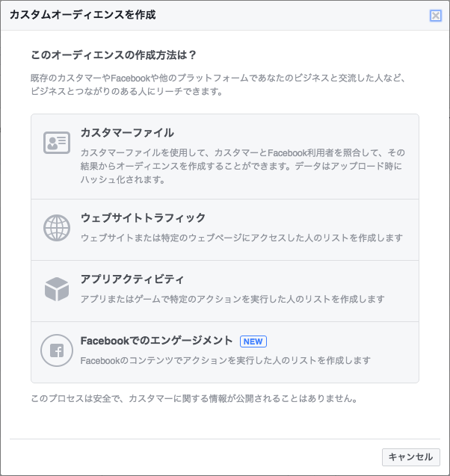Click the blue NEW badge
The width and height of the screenshot is (450, 476).
click(x=253, y=341)
